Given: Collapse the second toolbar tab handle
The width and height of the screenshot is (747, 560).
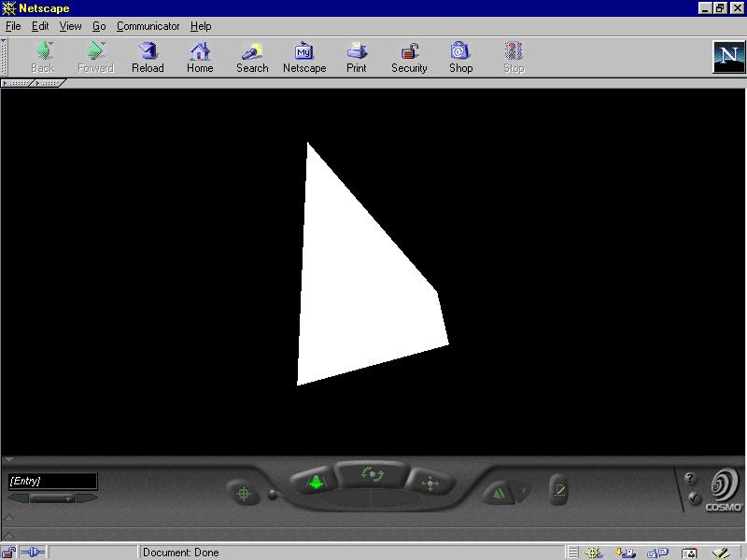Looking at the screenshot, I should tap(49, 83).
